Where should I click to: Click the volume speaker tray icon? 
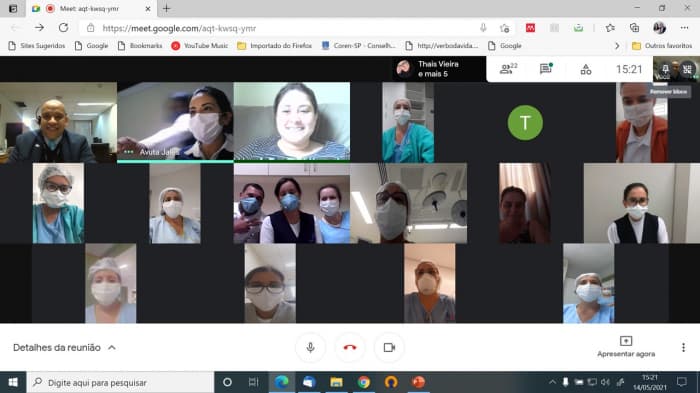pyautogui.click(x=605, y=382)
